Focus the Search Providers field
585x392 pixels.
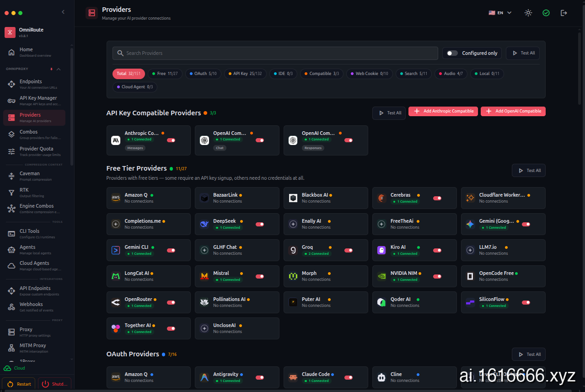tap(275, 53)
